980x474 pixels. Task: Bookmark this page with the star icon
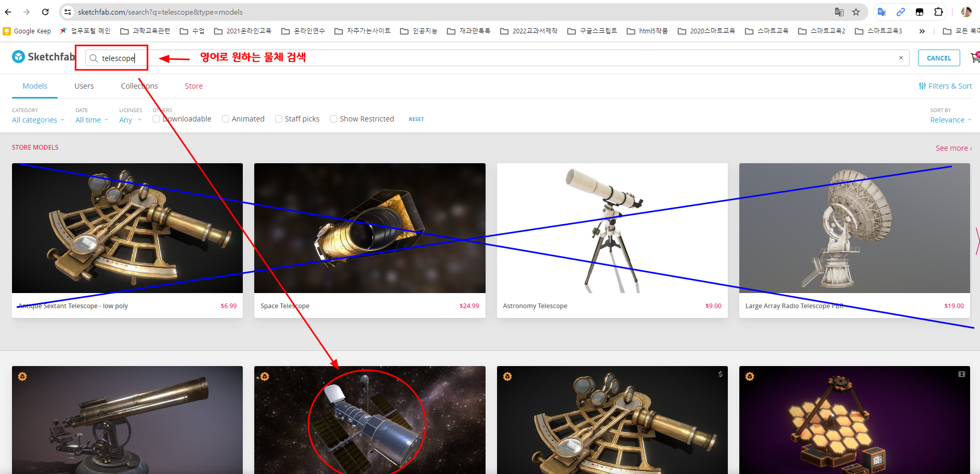pos(856,12)
